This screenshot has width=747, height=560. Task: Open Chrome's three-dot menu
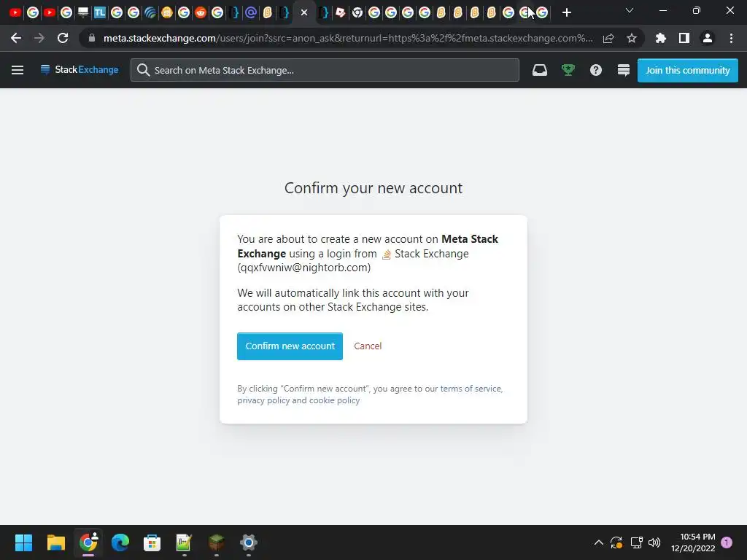pyautogui.click(x=731, y=38)
